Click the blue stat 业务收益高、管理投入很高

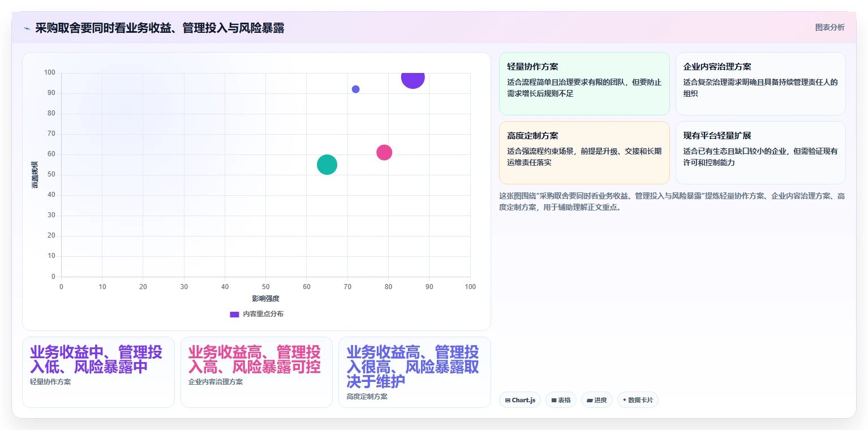point(412,367)
